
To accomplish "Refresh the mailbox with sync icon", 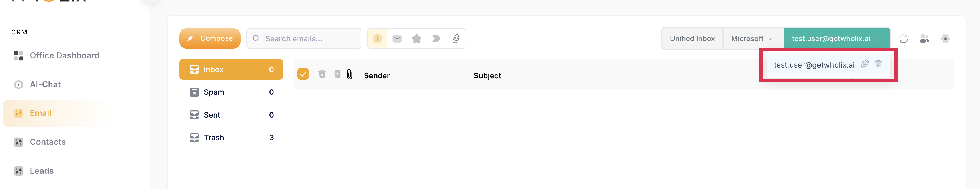I will click(x=904, y=39).
